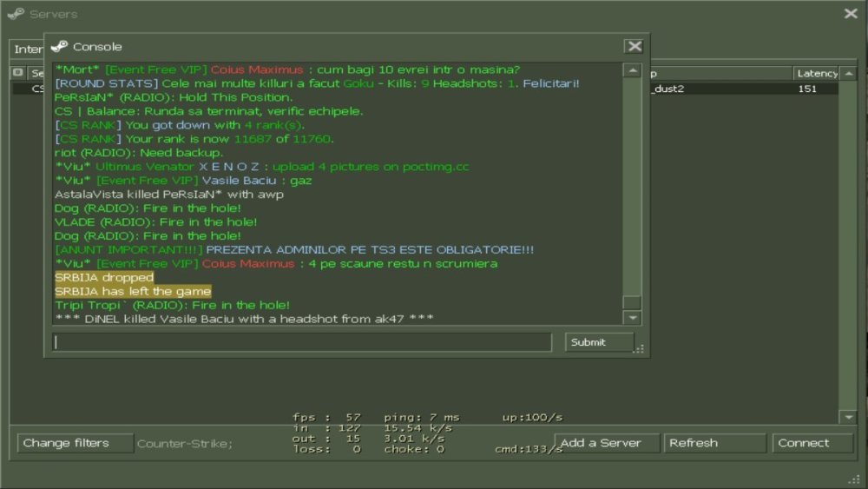The height and width of the screenshot is (489, 868).
Task: Click the 'Tripi Tropi` (RADIO)' line
Action: point(172,305)
